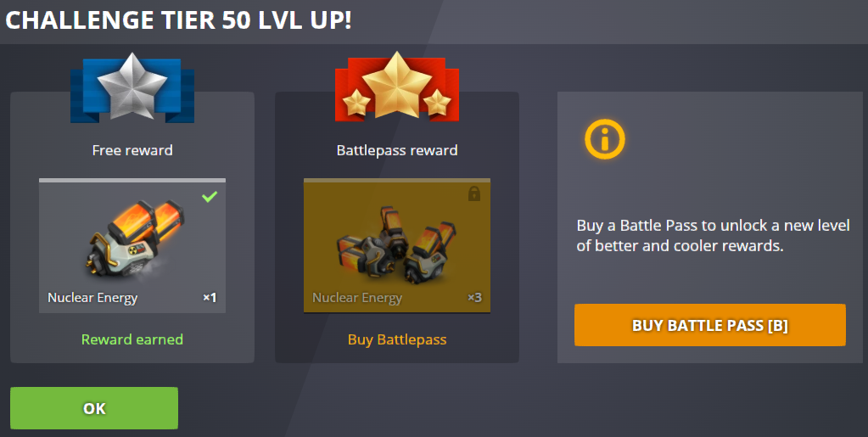Viewport: 868px width, 437px height.
Task: Click the Battlepass reward label
Action: click(x=397, y=150)
